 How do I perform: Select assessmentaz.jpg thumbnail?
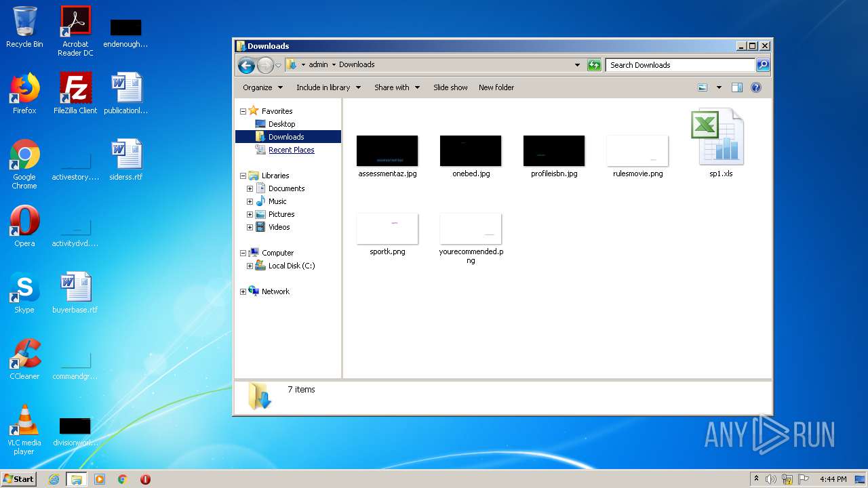(x=387, y=156)
